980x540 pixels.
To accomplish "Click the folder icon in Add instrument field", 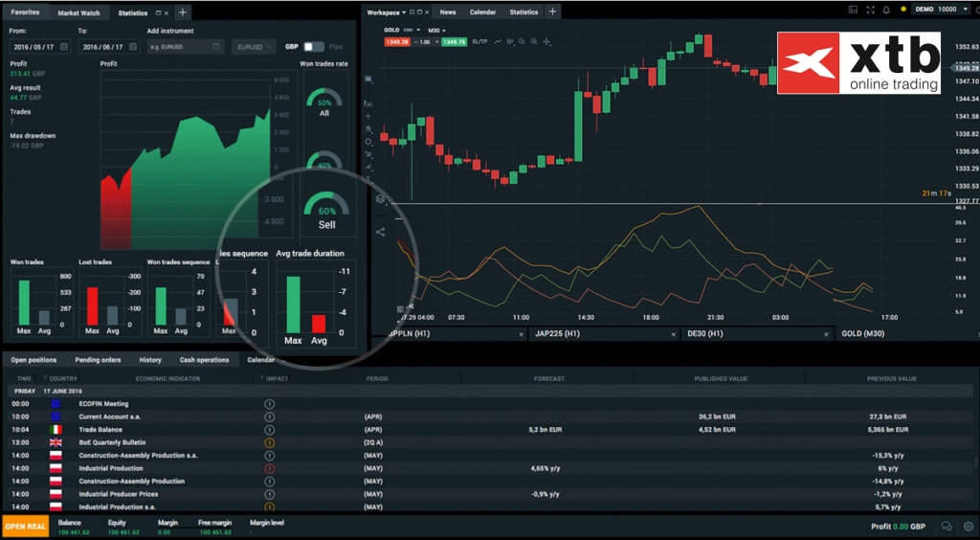I will click(215, 47).
